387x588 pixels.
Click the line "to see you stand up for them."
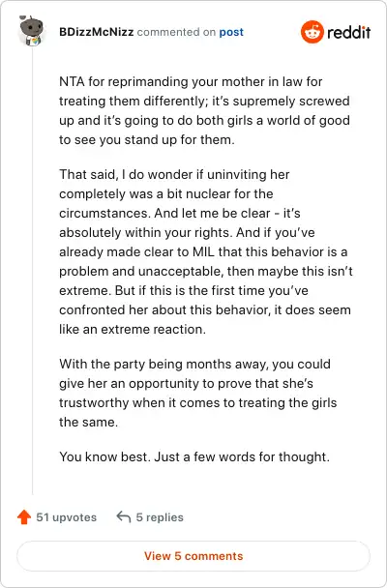pos(147,139)
